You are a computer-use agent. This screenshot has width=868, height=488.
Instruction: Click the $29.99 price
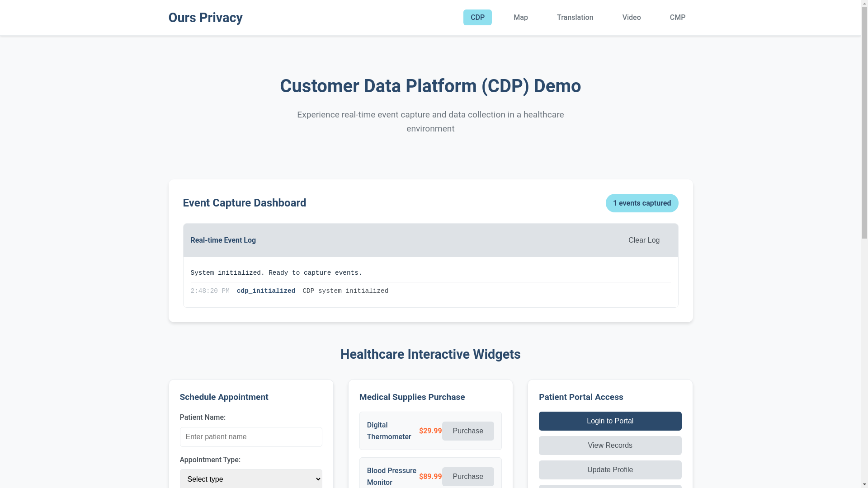pos(430,431)
